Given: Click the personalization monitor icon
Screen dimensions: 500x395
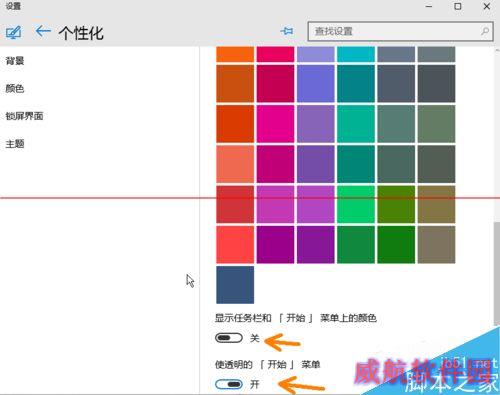Looking at the screenshot, I should pos(14,32).
